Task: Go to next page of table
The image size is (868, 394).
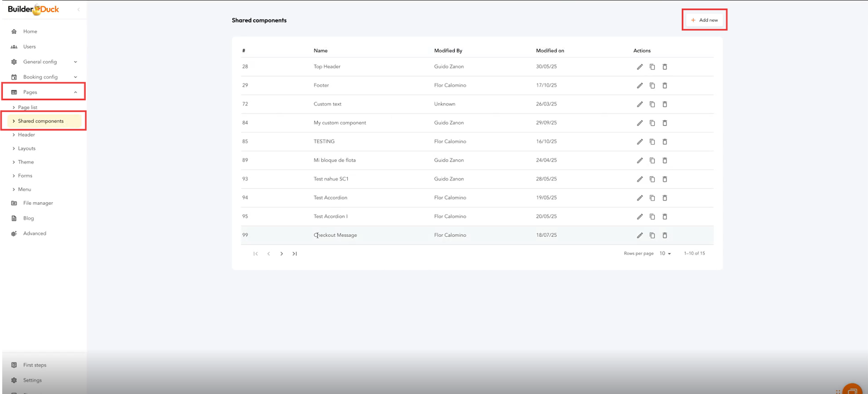Action: pyautogui.click(x=282, y=254)
